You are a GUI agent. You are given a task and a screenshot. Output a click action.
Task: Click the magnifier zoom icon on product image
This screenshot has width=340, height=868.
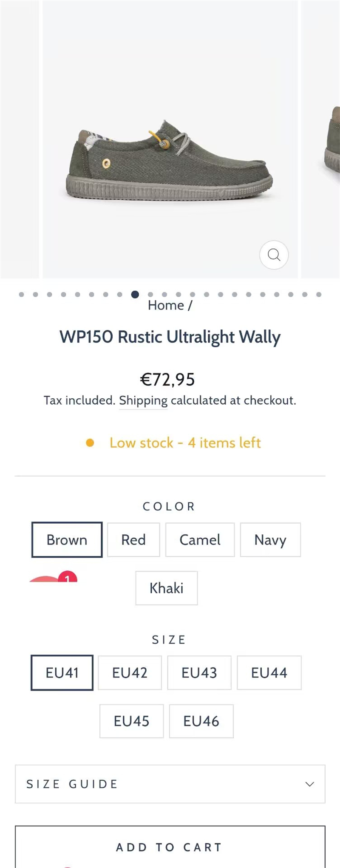[x=274, y=255]
